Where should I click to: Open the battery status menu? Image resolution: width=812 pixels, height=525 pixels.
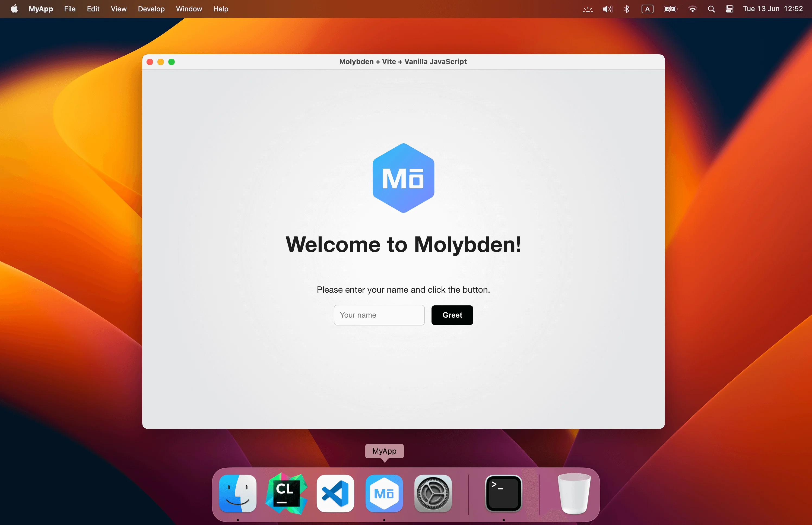[x=671, y=9]
